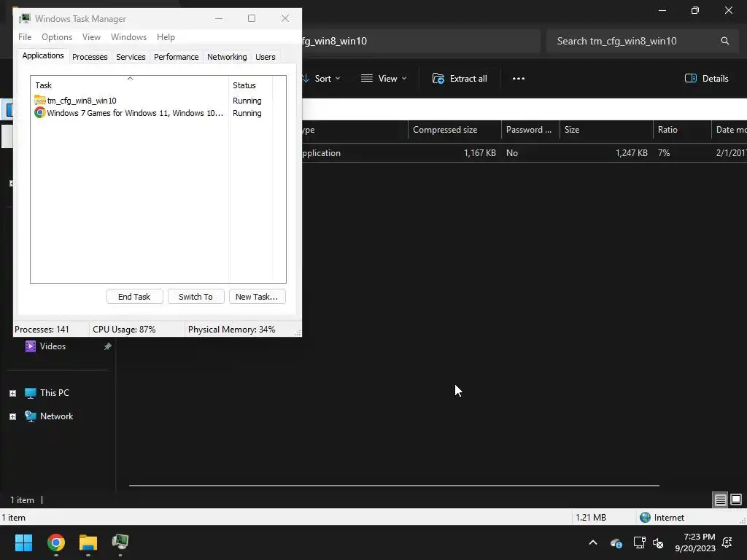
Task: Click the muted volume tray icon
Action: pos(658,542)
